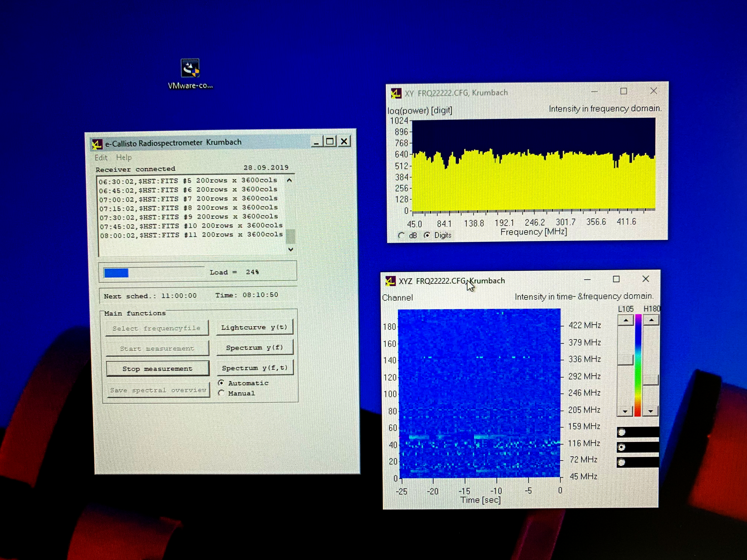Click the Stop measurement button

157,368
